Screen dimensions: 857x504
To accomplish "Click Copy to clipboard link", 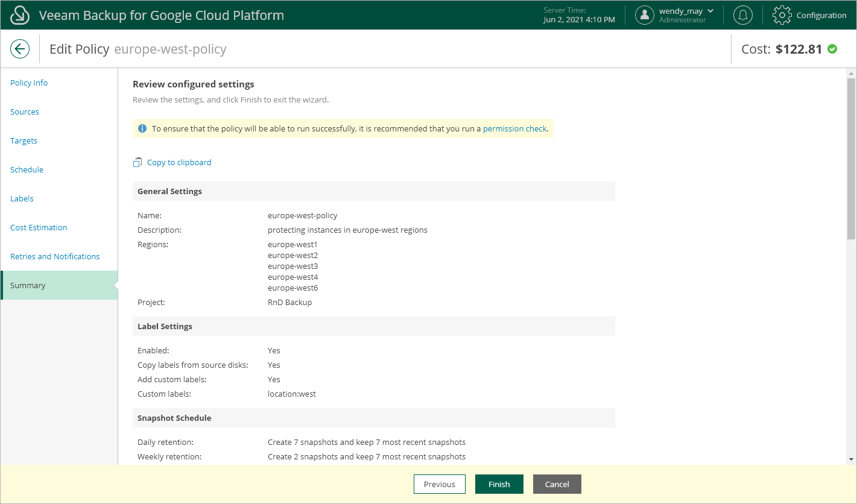I will click(x=179, y=162).
